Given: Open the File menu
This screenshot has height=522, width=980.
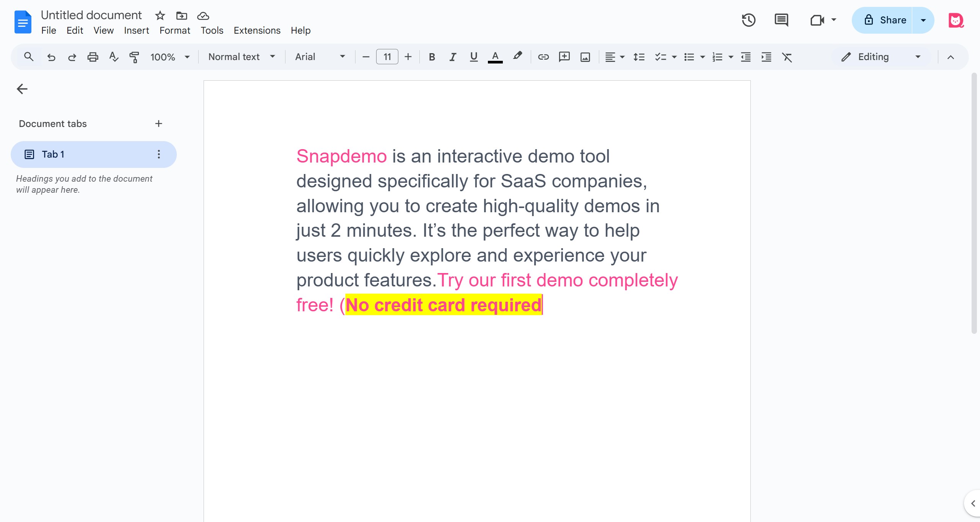Looking at the screenshot, I should (49, 30).
